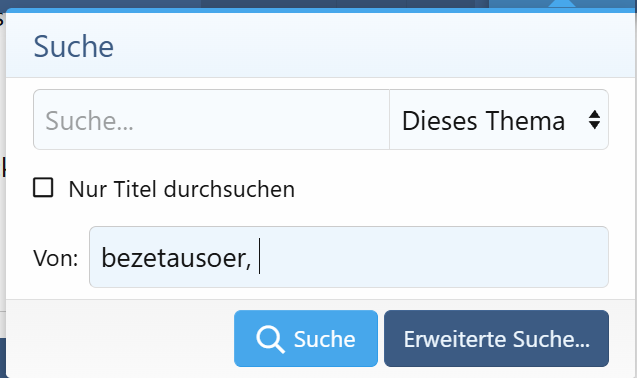Click the up-down arrows beside Dieses Thema
637x378 pixels.
594,120
